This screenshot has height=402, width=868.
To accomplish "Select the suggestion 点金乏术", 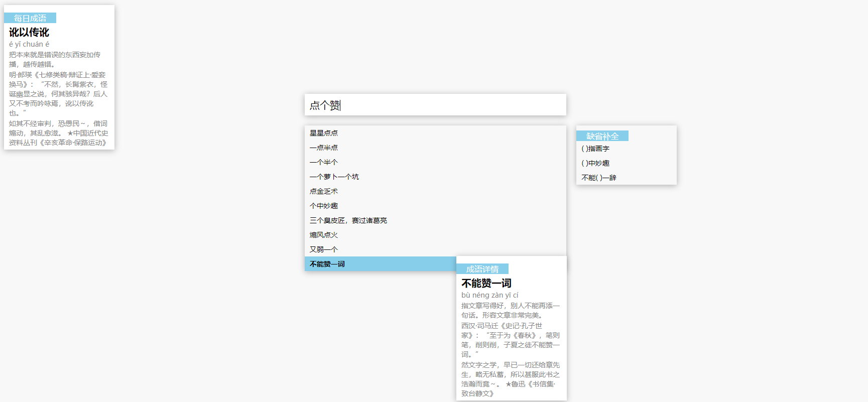I will [x=435, y=191].
